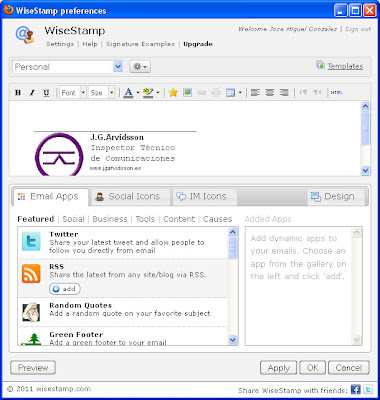This screenshot has width=380, height=400.
Task: Toggle underline formatting button
Action: [x=46, y=93]
